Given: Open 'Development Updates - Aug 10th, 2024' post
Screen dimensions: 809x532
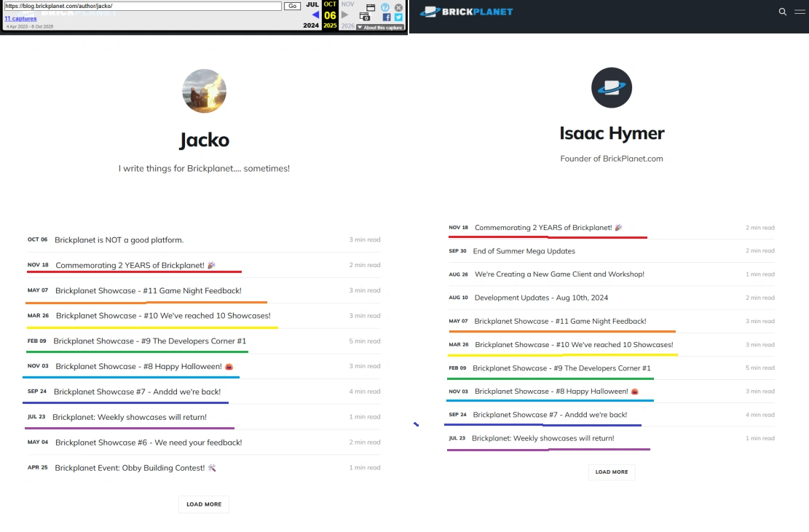Looking at the screenshot, I should click(x=541, y=298).
